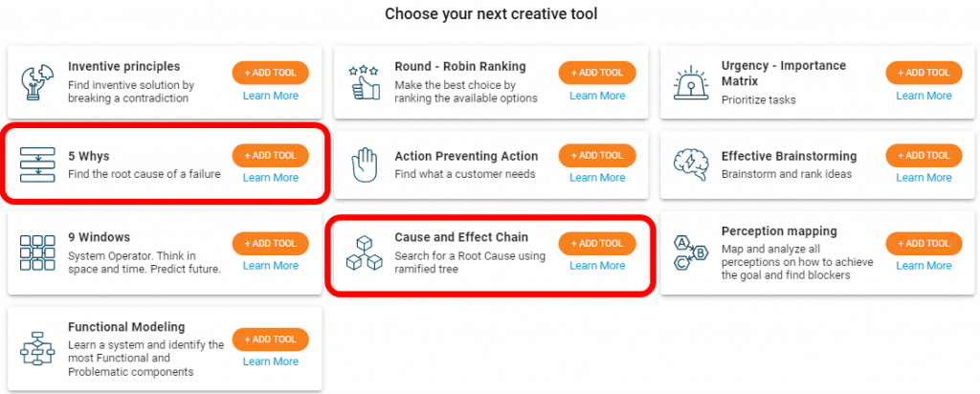Open Learn More for Round-Robin Ranking
This screenshot has height=394, width=980.
pyautogui.click(x=597, y=96)
